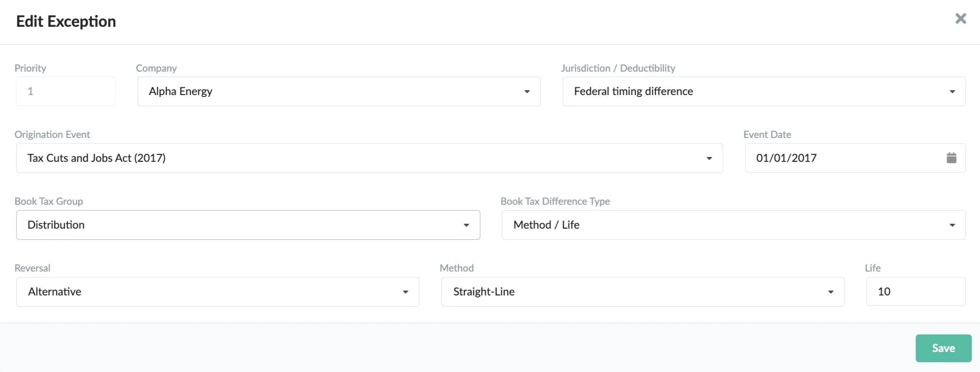980x372 pixels.
Task: Close the Edit Exception dialog
Action: click(960, 19)
